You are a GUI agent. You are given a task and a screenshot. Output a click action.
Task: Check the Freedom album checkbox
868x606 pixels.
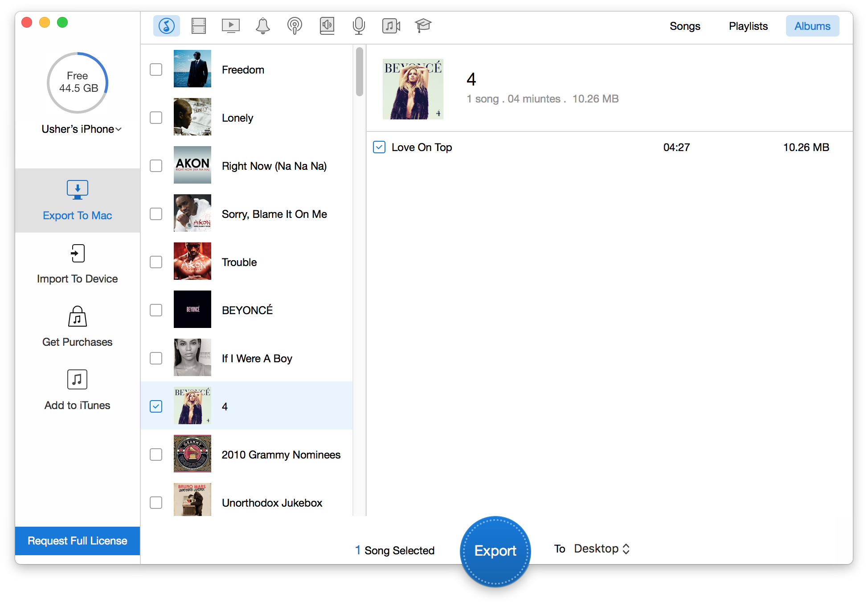point(156,70)
